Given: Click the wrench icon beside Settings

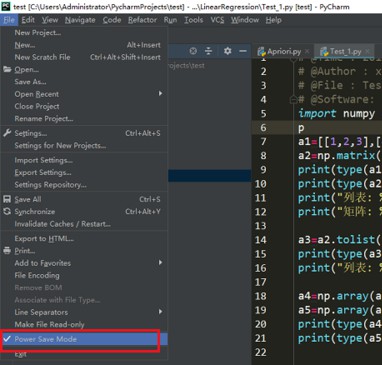Looking at the screenshot, I should (7, 133).
